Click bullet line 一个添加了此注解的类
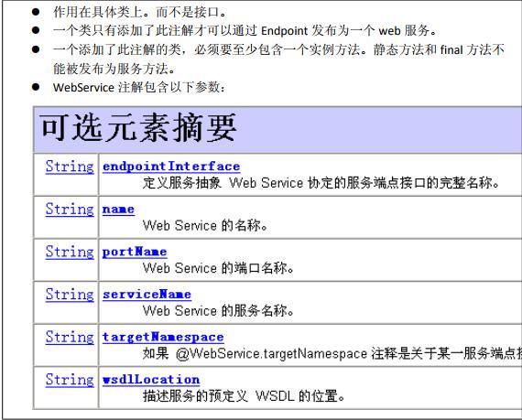The width and height of the screenshot is (522, 420). pos(278,50)
